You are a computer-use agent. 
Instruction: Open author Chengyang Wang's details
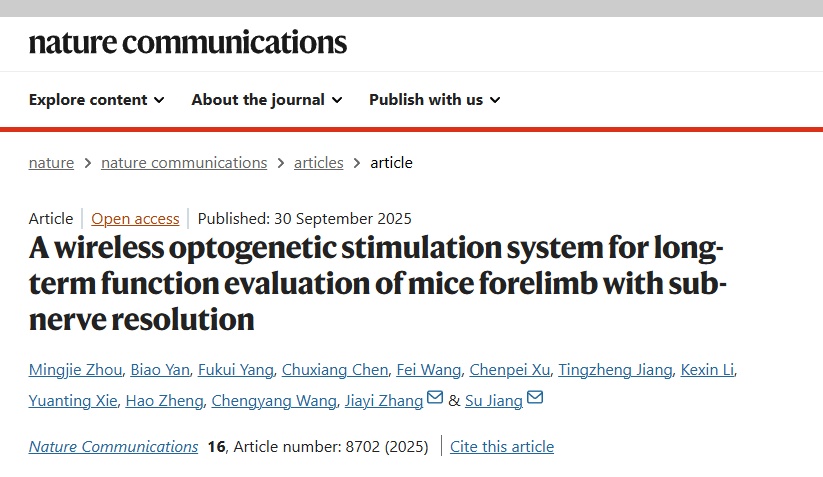point(273,401)
